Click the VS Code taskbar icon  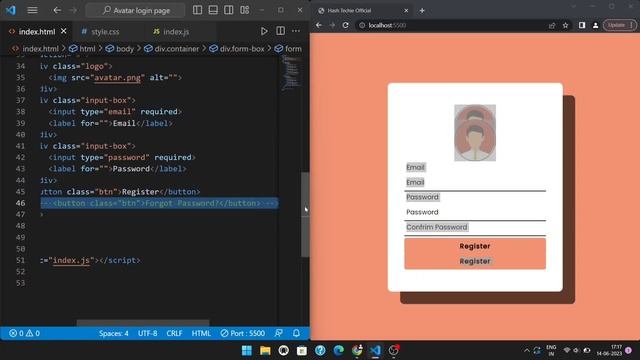click(375, 350)
